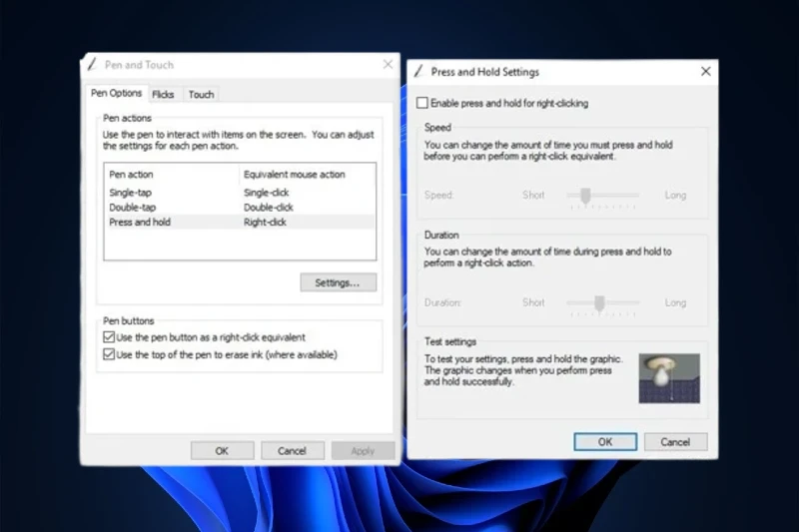The width and height of the screenshot is (799, 532).
Task: Open Settings for the selected pen action
Action: [x=338, y=282]
